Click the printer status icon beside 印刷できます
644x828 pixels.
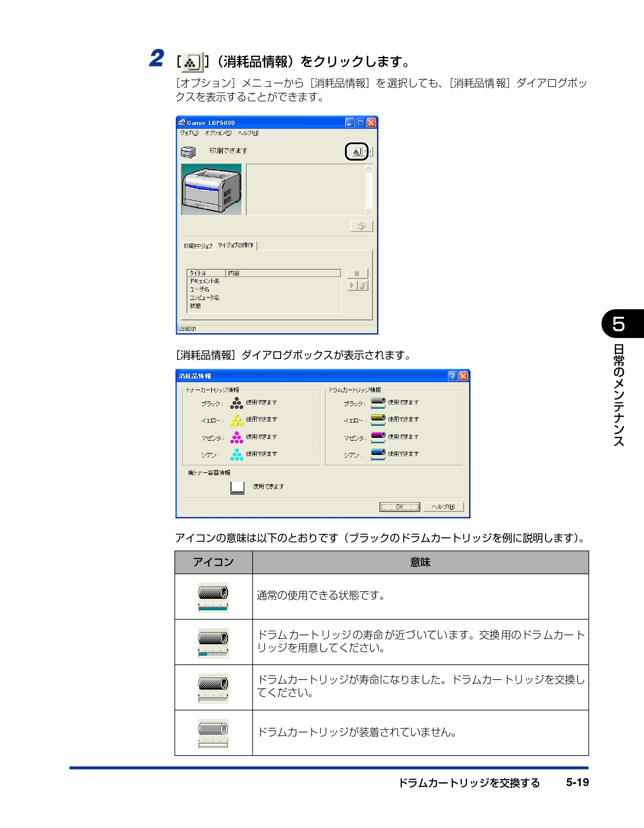click(x=188, y=152)
